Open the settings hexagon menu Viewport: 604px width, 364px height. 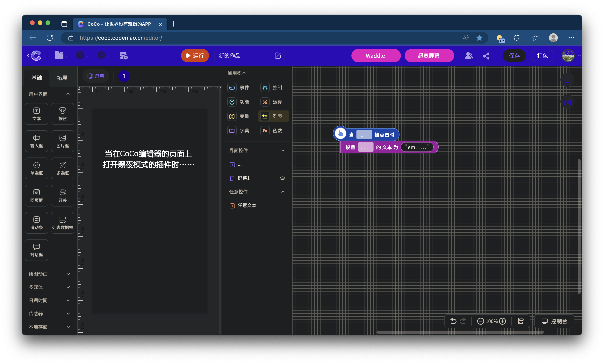[104, 56]
